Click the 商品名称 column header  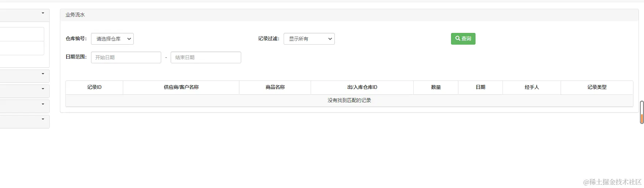click(275, 87)
